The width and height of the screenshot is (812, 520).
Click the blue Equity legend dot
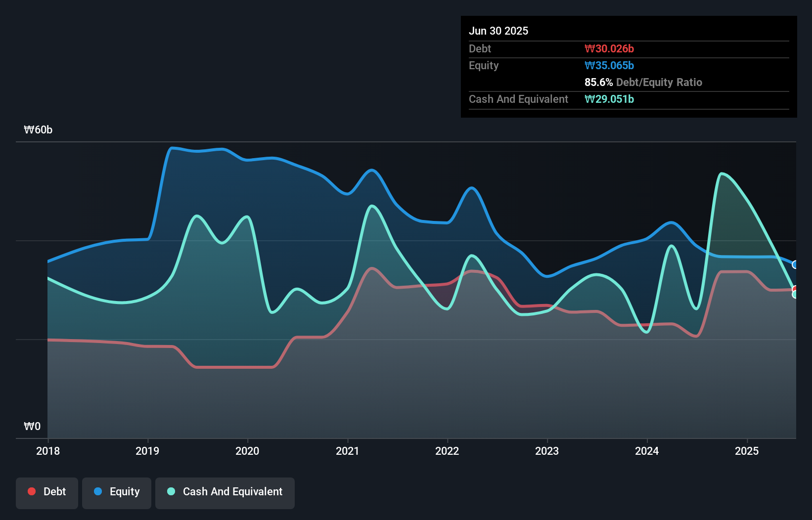coord(97,491)
